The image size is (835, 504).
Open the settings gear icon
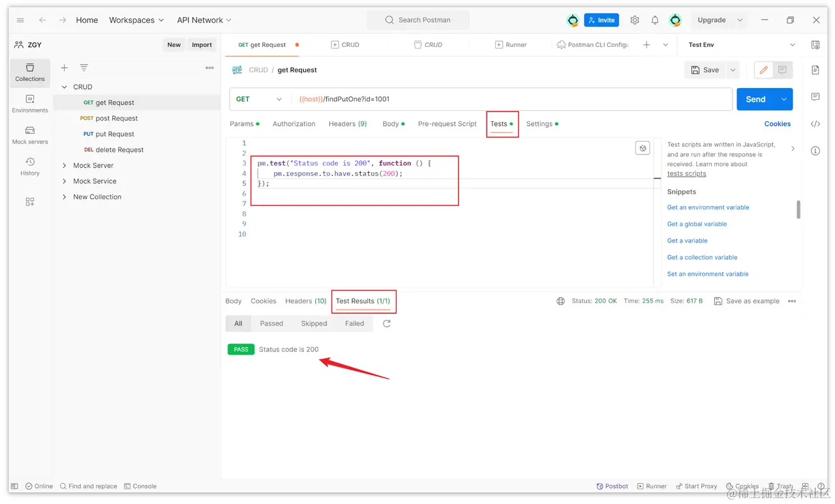pyautogui.click(x=635, y=20)
